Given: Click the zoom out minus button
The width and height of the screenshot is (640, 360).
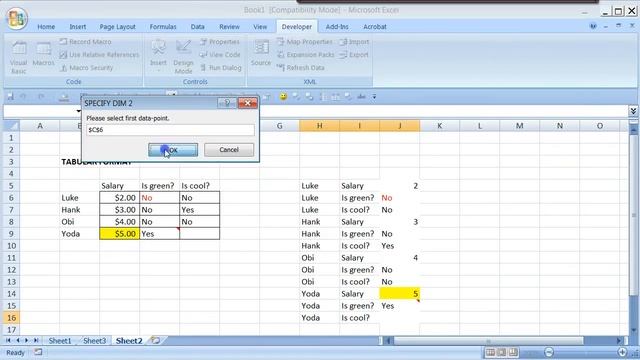Looking at the screenshot, I should coord(549,352).
